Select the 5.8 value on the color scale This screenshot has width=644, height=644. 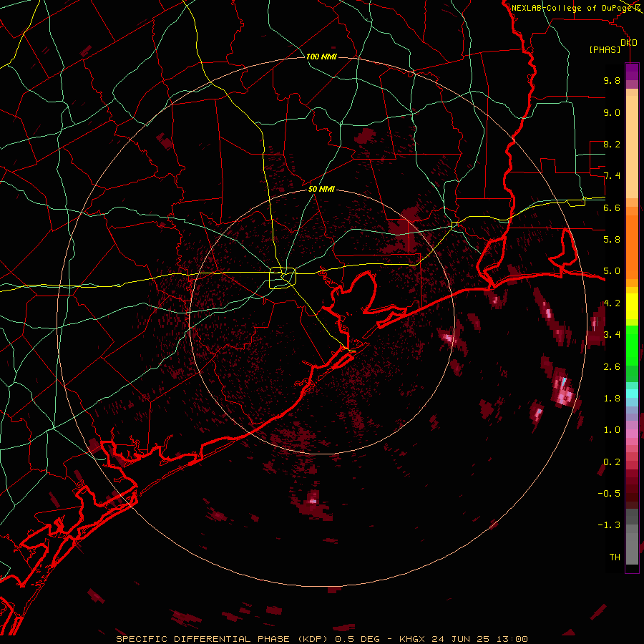[612, 240]
